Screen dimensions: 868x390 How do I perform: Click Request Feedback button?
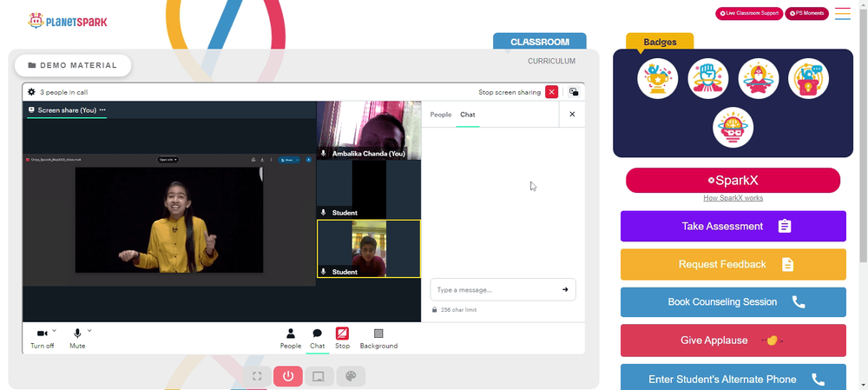[x=733, y=264]
